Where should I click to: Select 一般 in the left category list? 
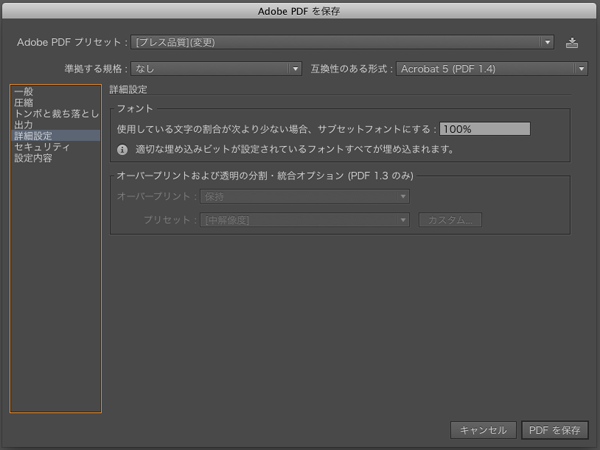24,92
